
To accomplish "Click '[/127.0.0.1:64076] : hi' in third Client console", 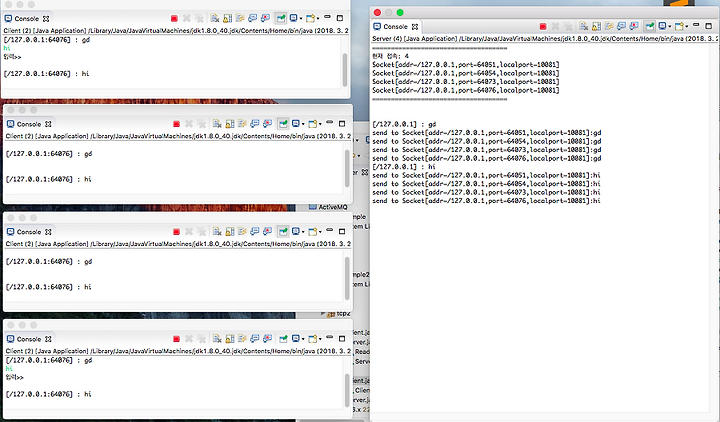I will click(x=49, y=287).
